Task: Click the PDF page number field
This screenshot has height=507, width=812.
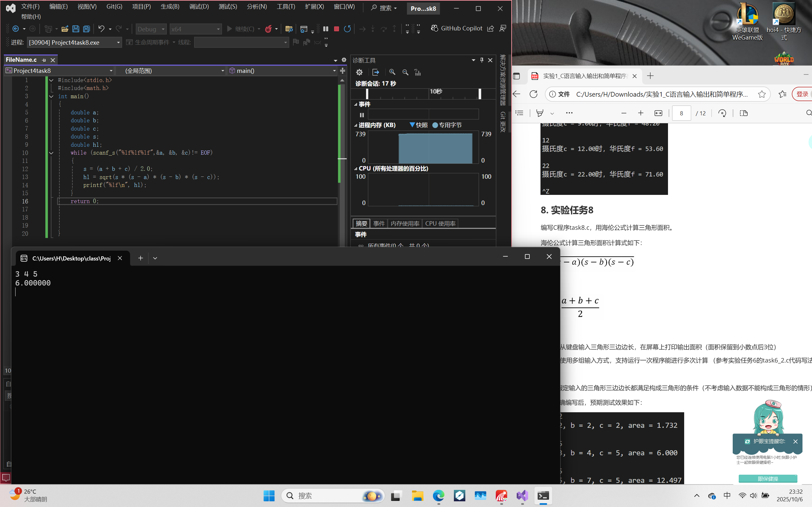Action: (681, 113)
